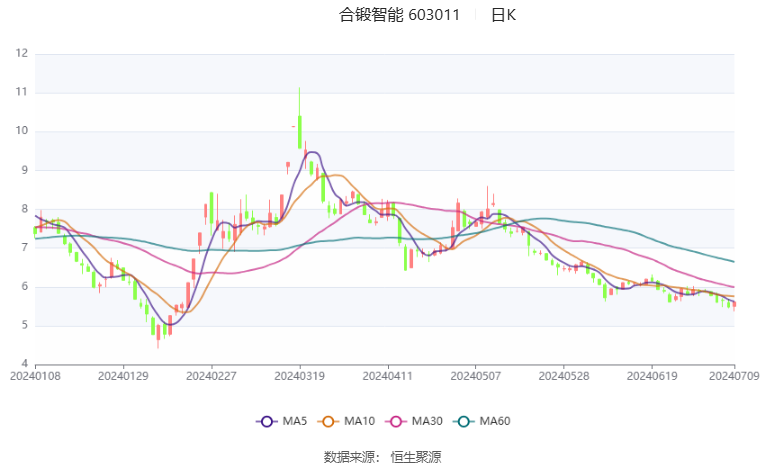Screen dimensions: 765x465
Task: Click x-axis date label 20240528
Action: tap(564, 376)
